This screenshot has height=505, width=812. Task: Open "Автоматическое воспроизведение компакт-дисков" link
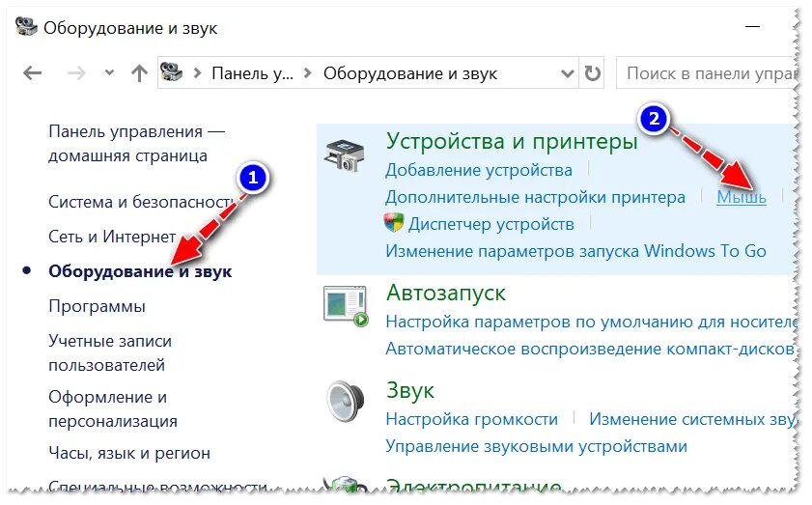click(590, 350)
